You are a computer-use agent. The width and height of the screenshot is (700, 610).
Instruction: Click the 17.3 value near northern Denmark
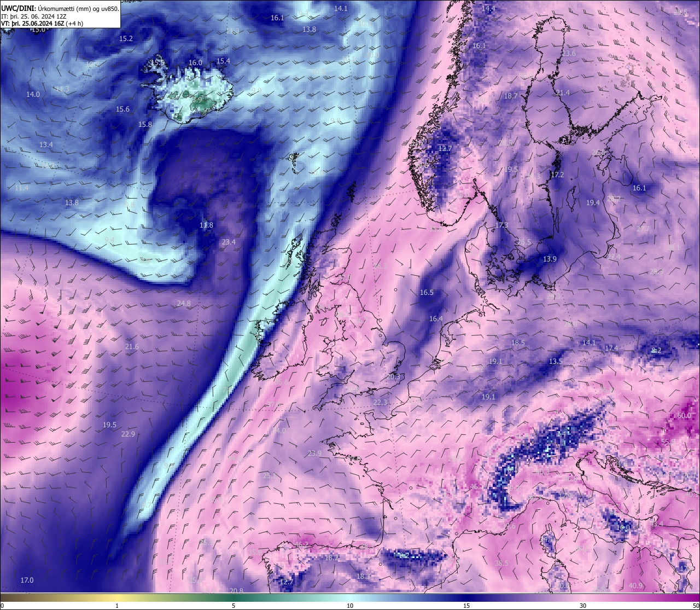501,225
